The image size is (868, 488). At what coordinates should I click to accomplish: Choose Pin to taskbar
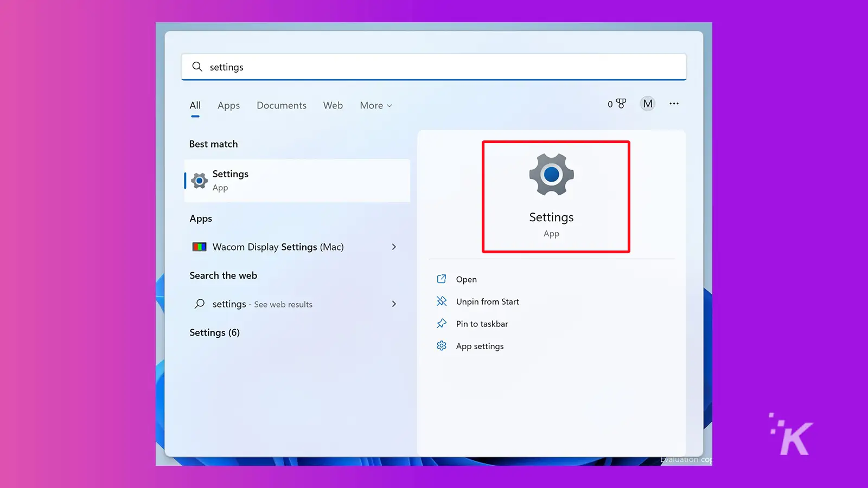coord(482,324)
